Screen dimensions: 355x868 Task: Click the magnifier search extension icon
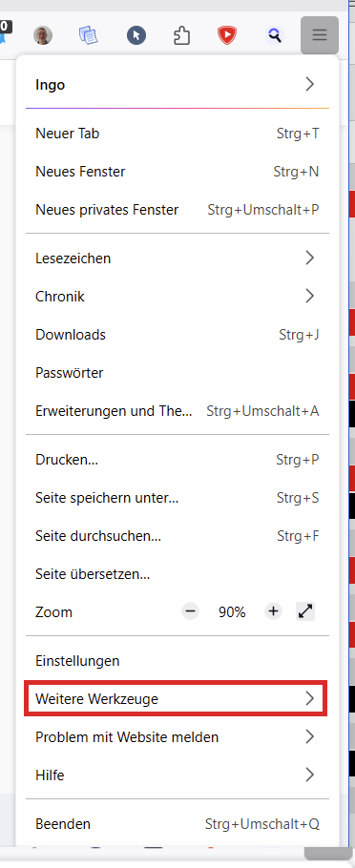coord(274,36)
